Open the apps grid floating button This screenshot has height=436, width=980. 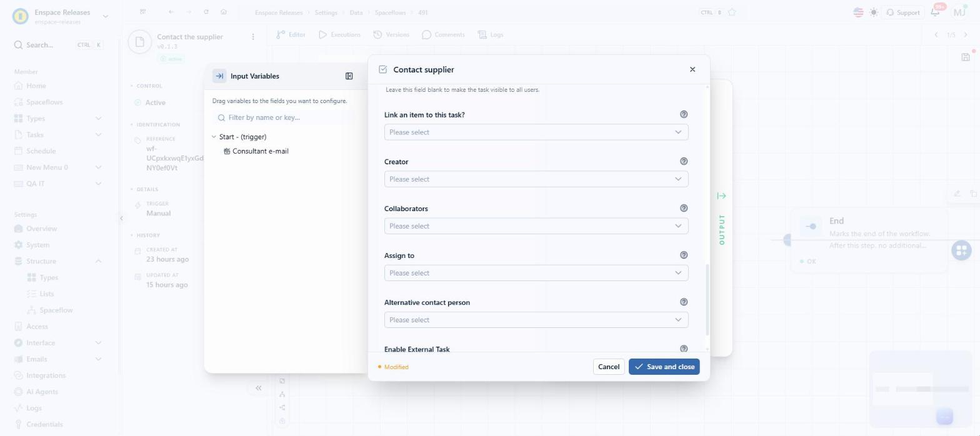tap(961, 250)
